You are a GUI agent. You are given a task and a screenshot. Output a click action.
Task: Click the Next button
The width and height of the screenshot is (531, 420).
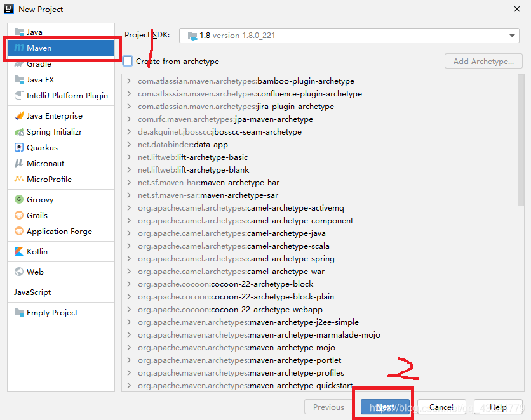(x=385, y=407)
